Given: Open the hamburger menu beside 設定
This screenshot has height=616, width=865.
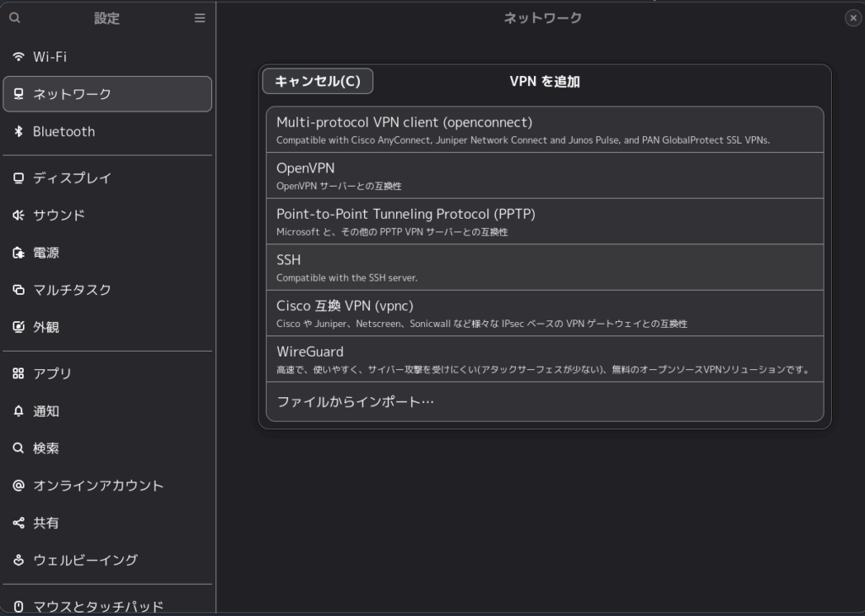Looking at the screenshot, I should tap(199, 19).
